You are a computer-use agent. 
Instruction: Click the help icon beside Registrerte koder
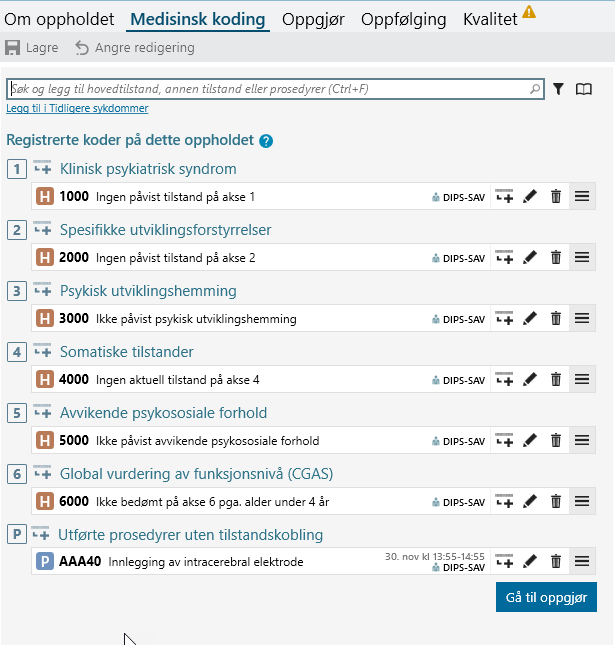point(266,142)
